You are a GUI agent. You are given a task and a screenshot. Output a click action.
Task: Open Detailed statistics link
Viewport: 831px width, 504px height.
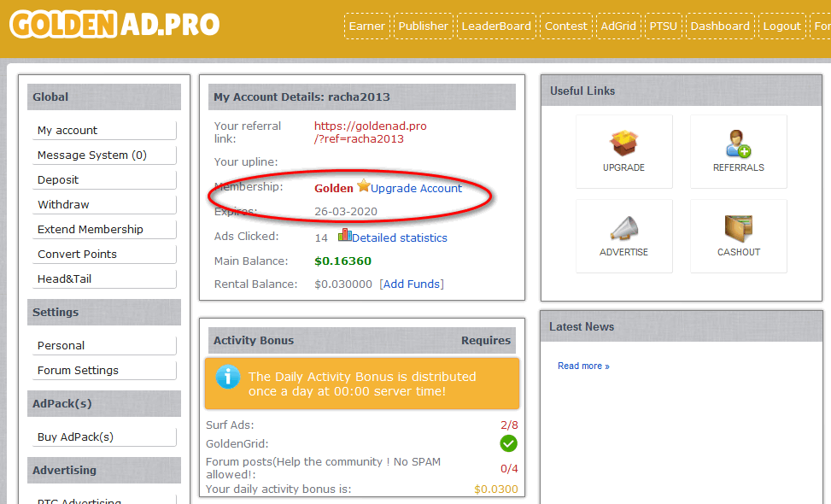(x=400, y=238)
